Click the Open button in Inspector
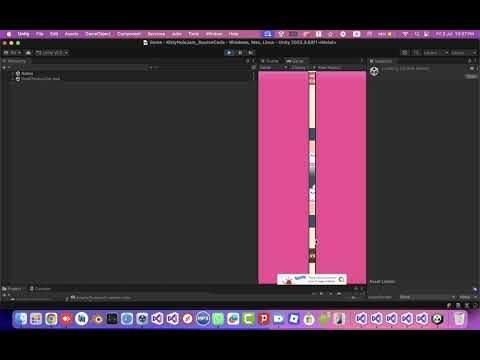This screenshot has width=480, height=360. click(471, 76)
